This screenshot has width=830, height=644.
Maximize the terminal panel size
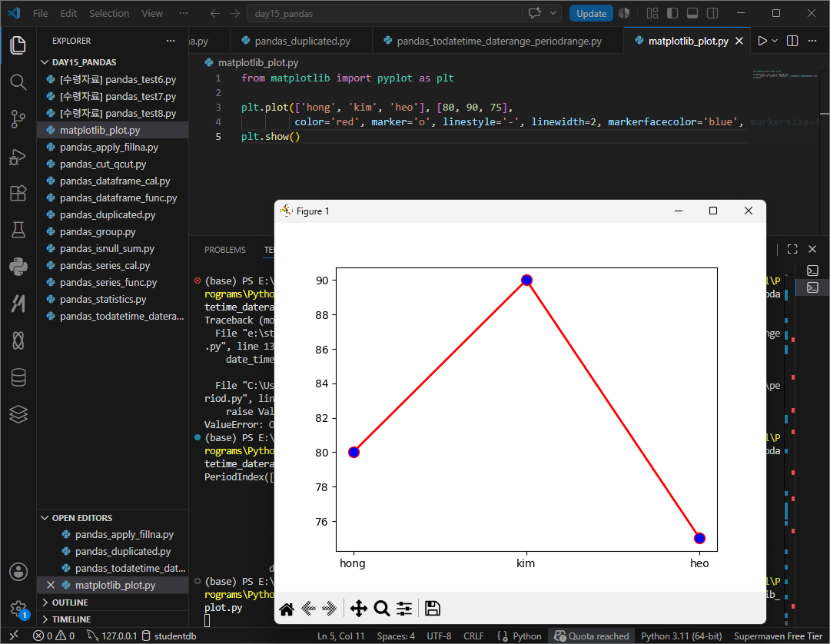(x=792, y=249)
